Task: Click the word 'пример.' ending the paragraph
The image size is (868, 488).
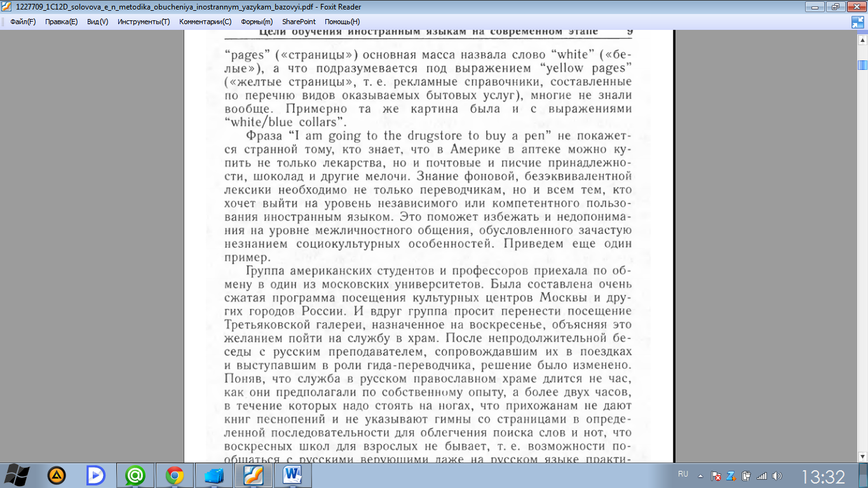Action: point(248,258)
